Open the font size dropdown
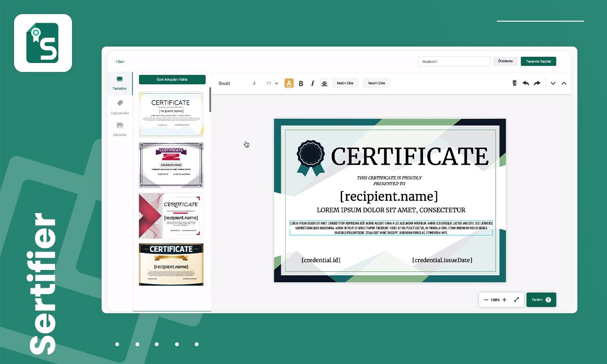607x364 pixels. pyautogui.click(x=272, y=83)
